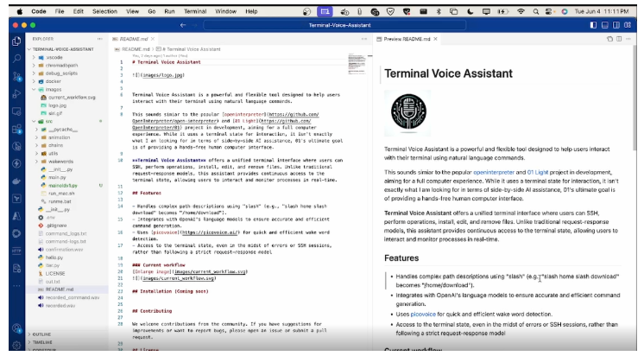Toggle bottom panel visibility

[x=604, y=25]
